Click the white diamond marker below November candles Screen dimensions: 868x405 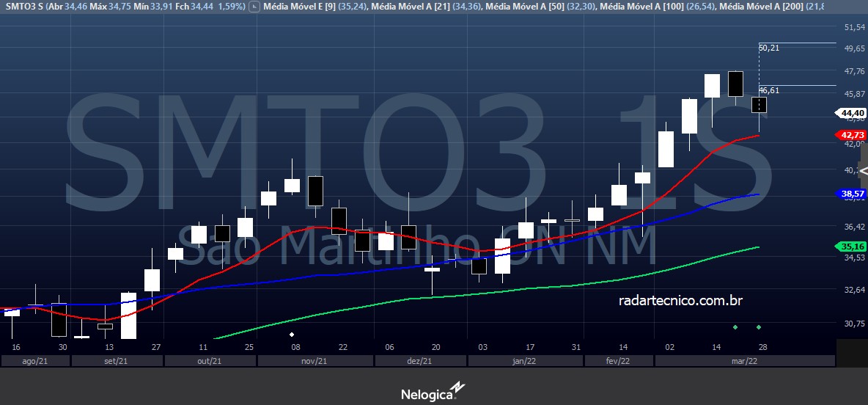(292, 334)
